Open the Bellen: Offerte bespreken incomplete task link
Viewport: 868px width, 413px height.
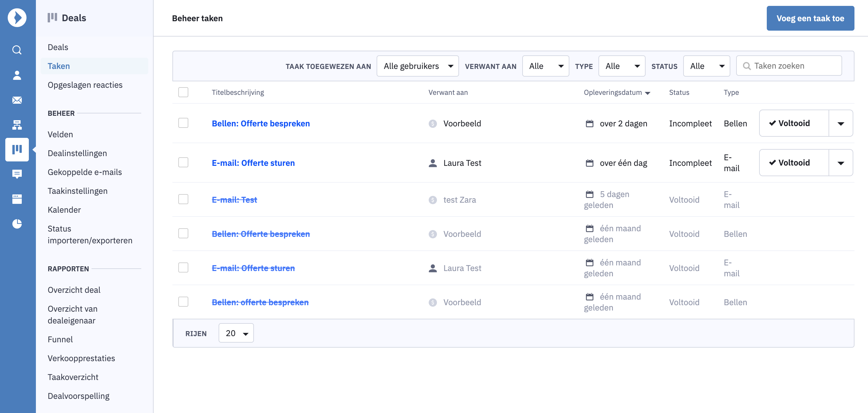click(x=260, y=123)
